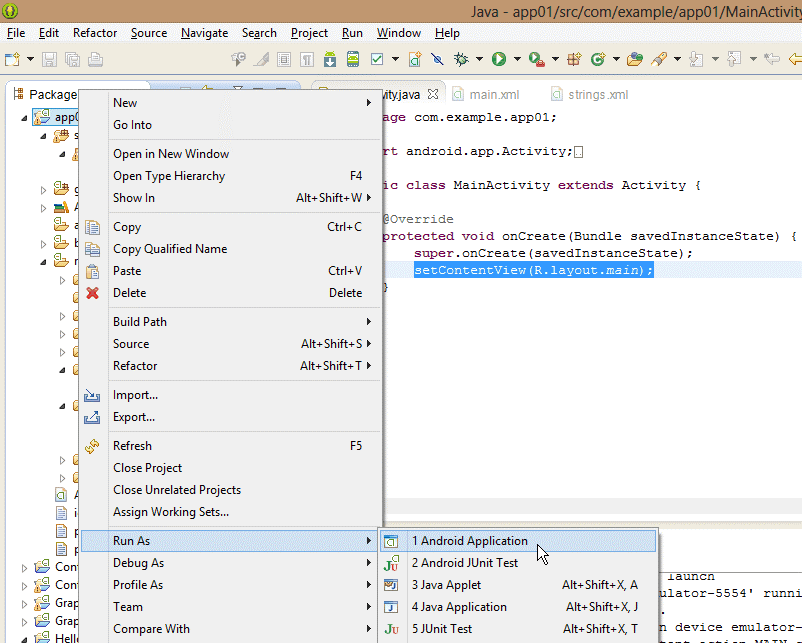Screen dimensions: 802x643
Task: Click the Debug bug icon in toolbar
Action: click(461, 60)
